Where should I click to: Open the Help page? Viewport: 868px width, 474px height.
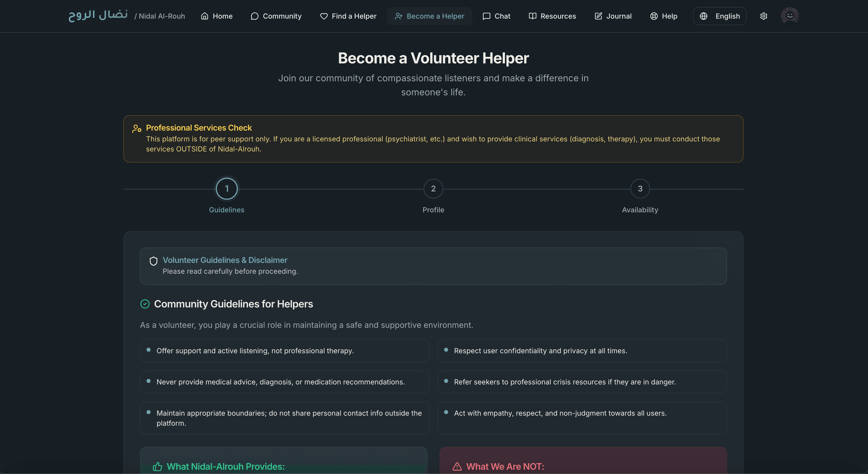664,16
